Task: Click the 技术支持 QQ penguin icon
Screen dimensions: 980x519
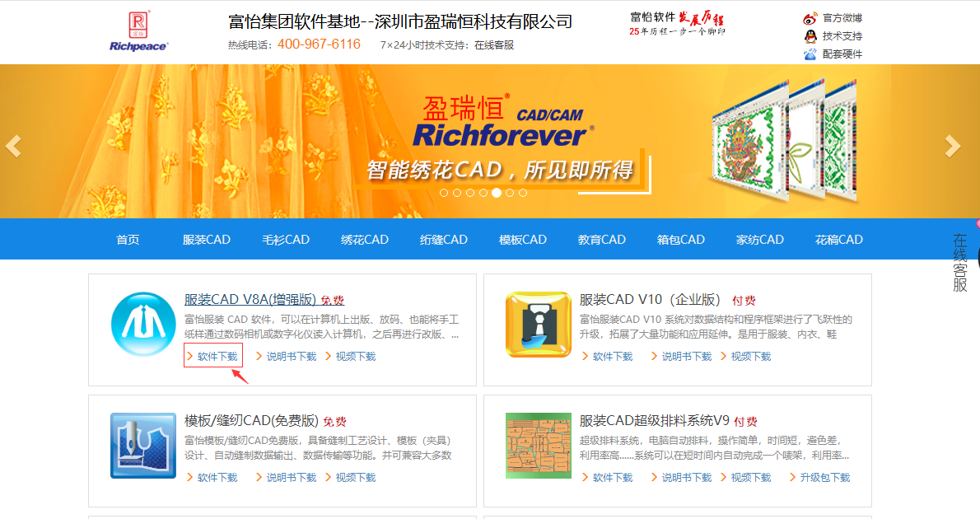Action: (810, 36)
